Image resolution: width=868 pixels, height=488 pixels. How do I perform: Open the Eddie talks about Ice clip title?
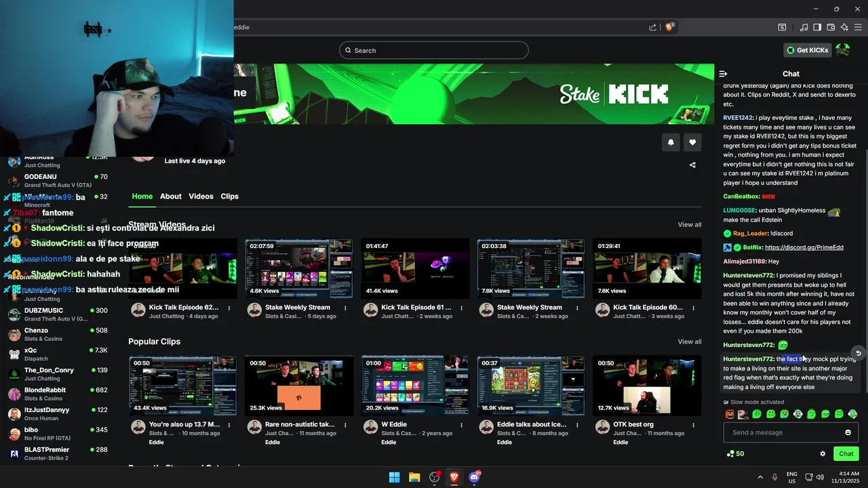coord(532,424)
